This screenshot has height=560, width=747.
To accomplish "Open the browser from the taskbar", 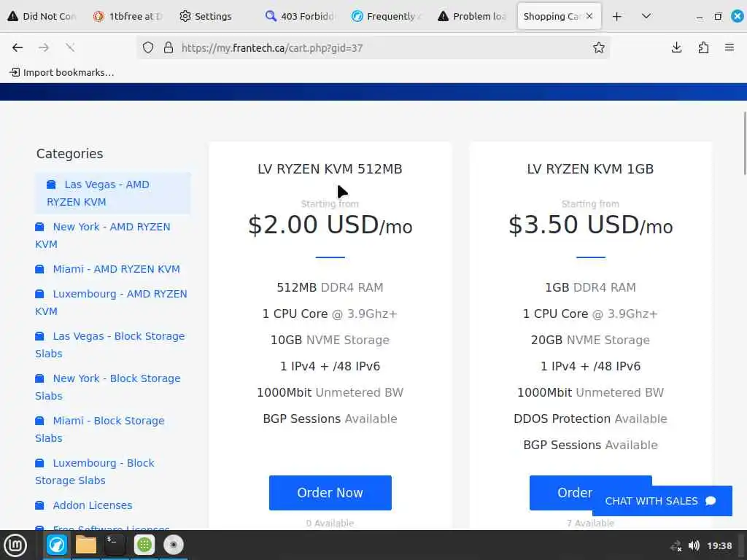I will (x=57, y=545).
